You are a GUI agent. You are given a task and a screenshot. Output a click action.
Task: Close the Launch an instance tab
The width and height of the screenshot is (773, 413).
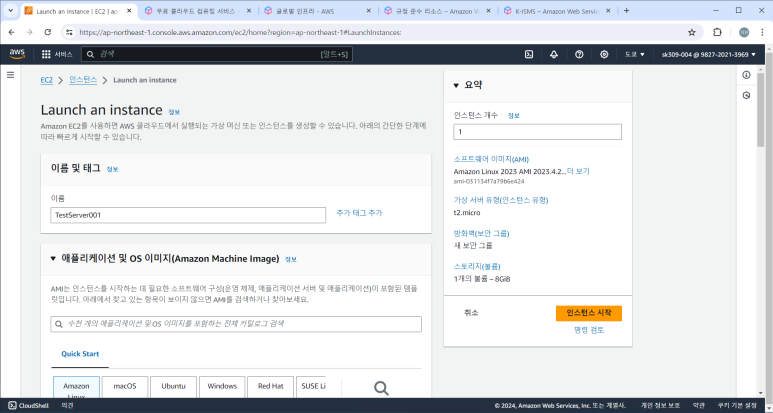point(129,10)
